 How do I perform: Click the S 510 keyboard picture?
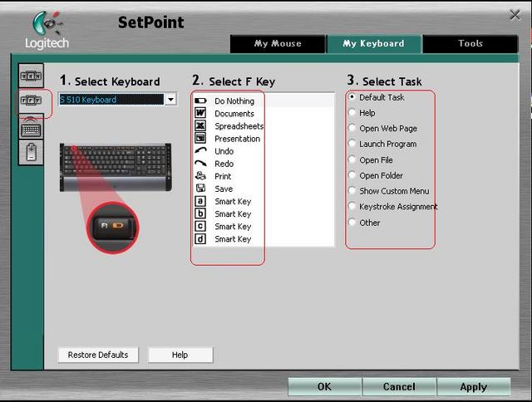click(x=116, y=167)
